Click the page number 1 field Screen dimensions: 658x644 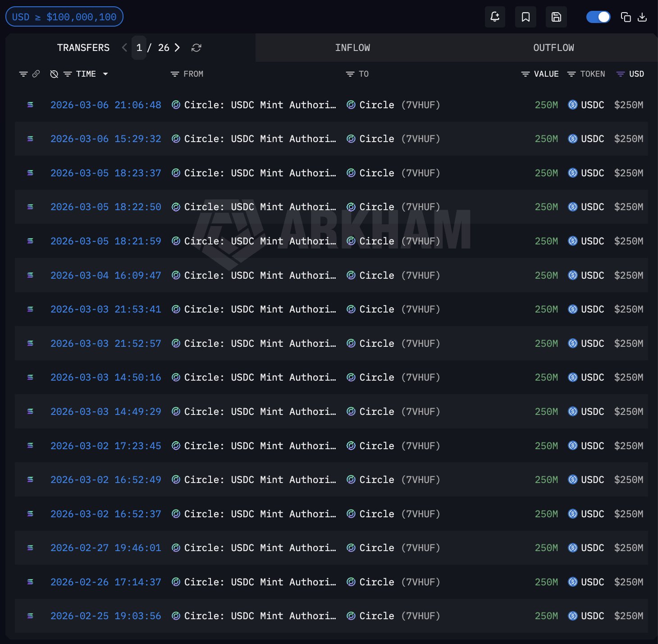pos(139,48)
